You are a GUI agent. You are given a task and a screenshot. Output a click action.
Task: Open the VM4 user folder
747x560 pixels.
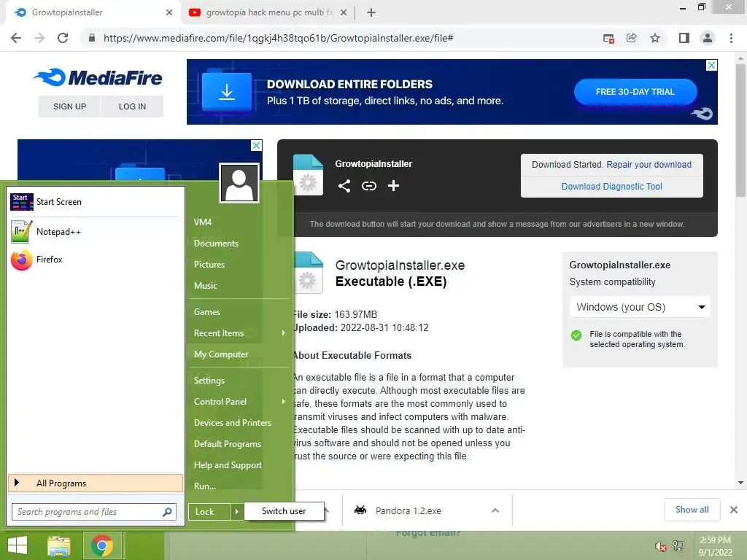[203, 222]
